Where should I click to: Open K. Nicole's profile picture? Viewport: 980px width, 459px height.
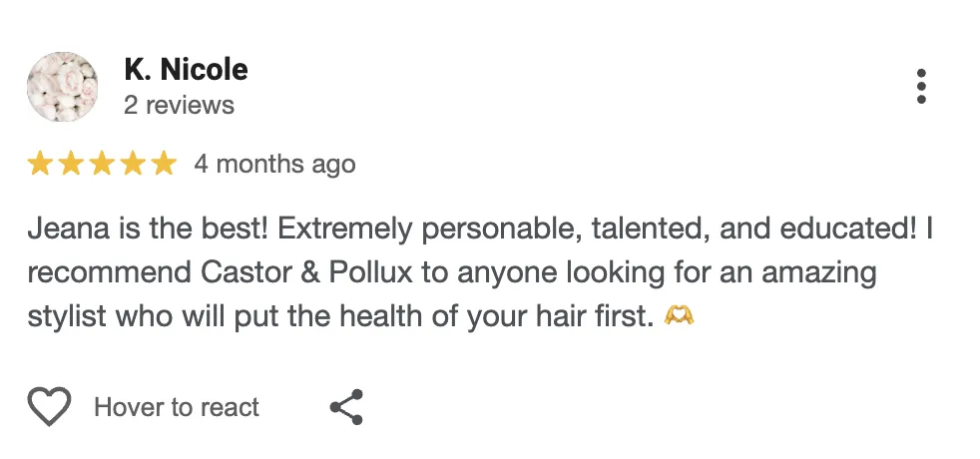pos(62,87)
